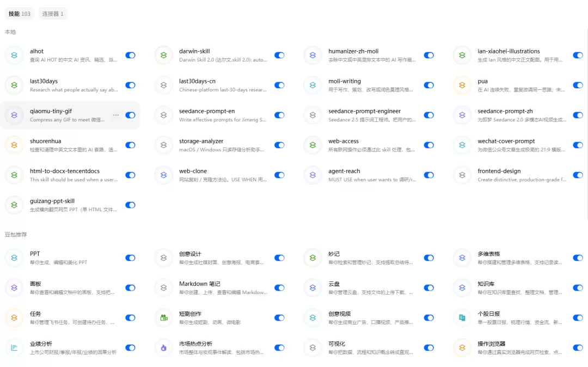Viewport: 588px width, 367px height.
Task: Open the last30days skill icon
Action: 14,85
